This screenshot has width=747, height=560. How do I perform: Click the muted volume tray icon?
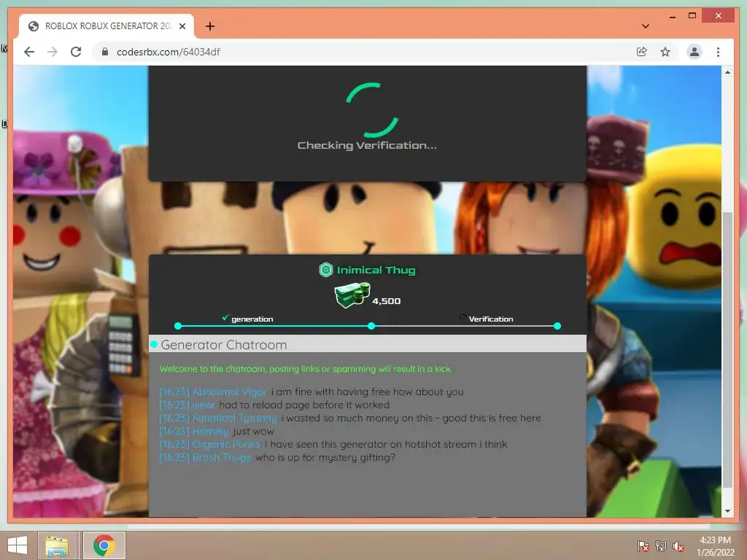[678, 546]
